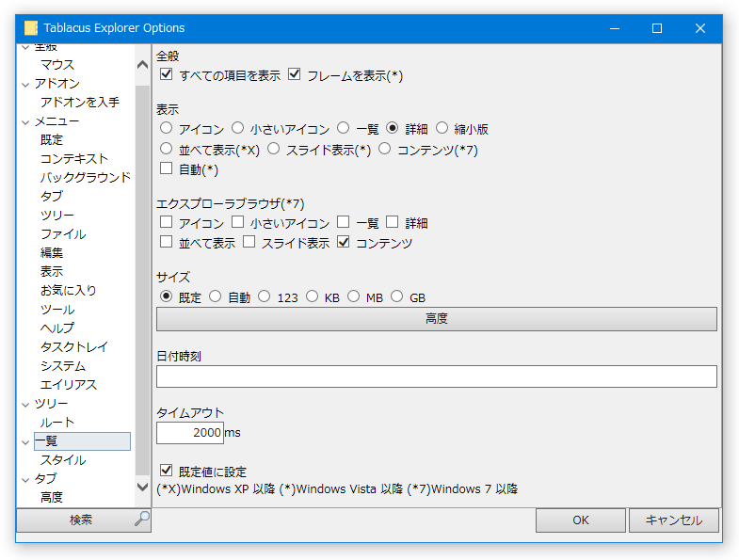This screenshot has width=739, height=560.
Task: Uncheck 既定値に設定 checkbox
Action: pyautogui.click(x=166, y=470)
